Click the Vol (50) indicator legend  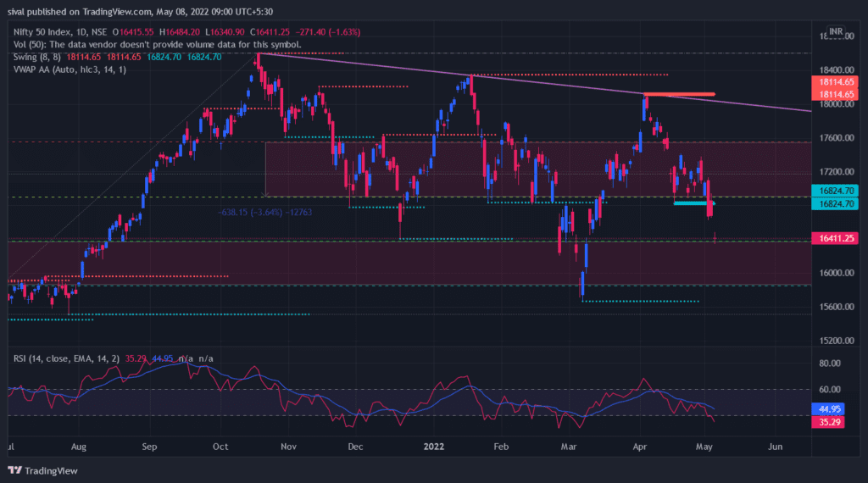click(157, 45)
